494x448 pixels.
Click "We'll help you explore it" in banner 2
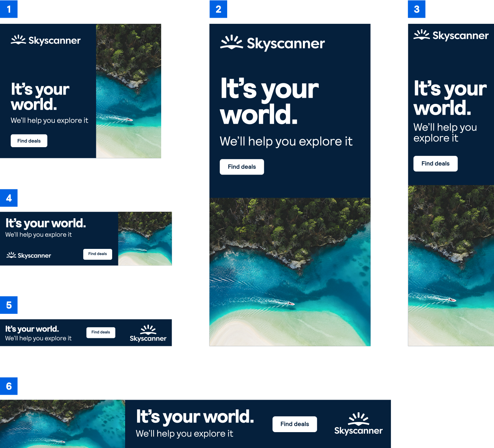tap(286, 141)
